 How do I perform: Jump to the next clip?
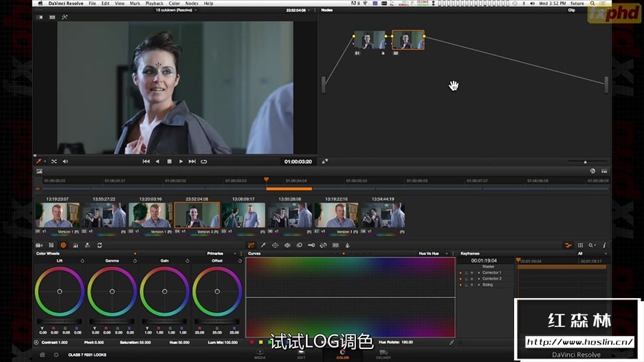pos(192,161)
